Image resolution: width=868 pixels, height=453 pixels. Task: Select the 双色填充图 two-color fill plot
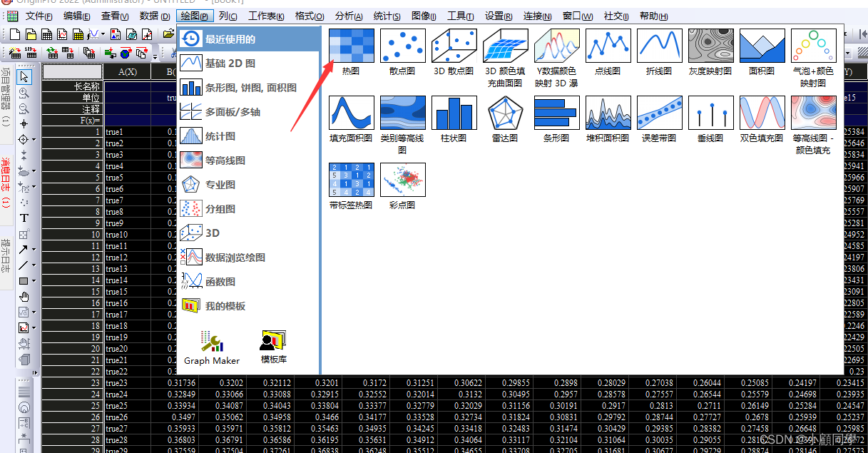[762, 119]
